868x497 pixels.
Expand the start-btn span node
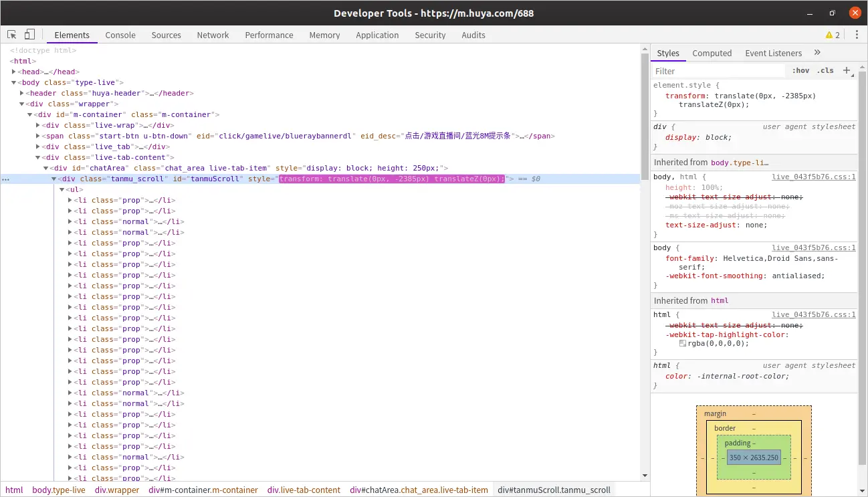[x=38, y=136]
